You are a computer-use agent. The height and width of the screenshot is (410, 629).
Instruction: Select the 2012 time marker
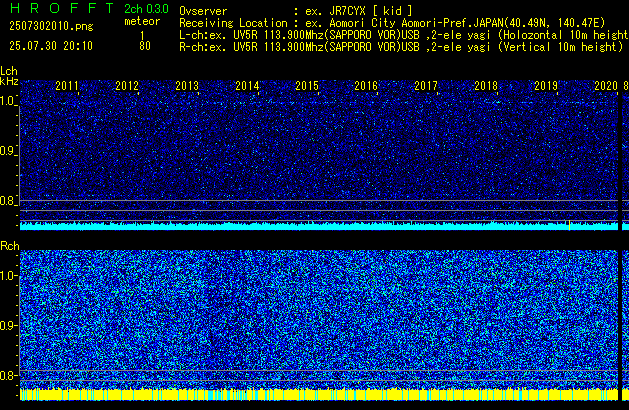click(x=127, y=86)
